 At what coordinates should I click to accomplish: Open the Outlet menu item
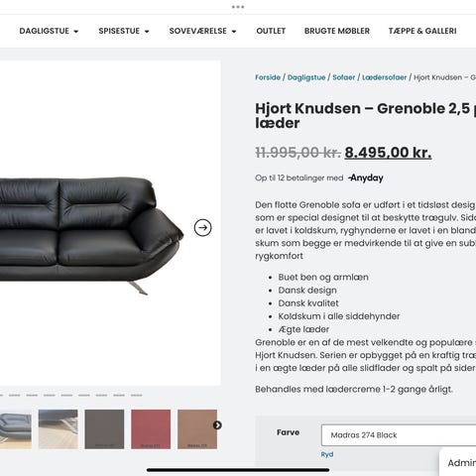271,31
